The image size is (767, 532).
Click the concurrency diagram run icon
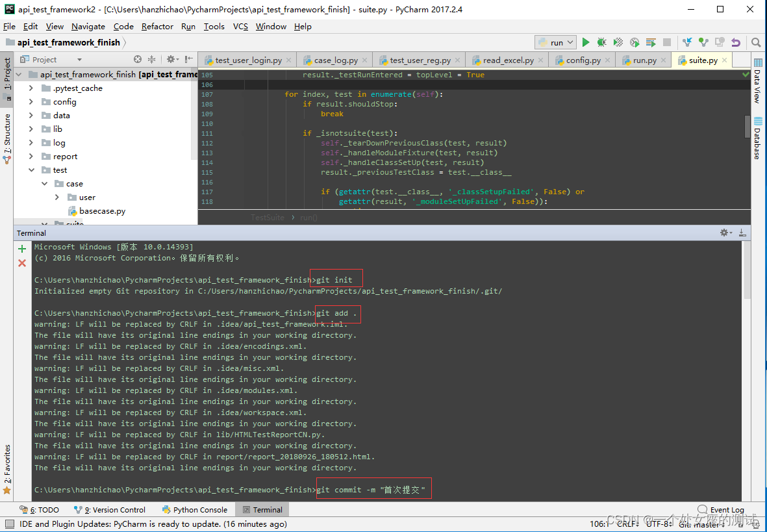click(x=651, y=43)
